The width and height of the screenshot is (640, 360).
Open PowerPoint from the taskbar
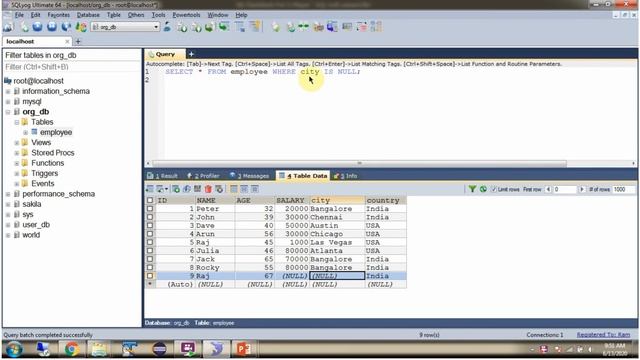tap(244, 349)
